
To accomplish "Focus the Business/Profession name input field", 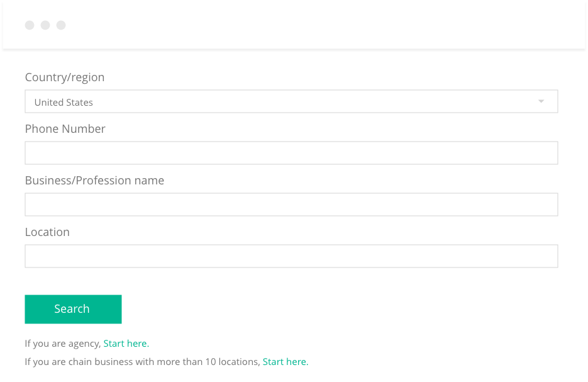I will 291,205.
